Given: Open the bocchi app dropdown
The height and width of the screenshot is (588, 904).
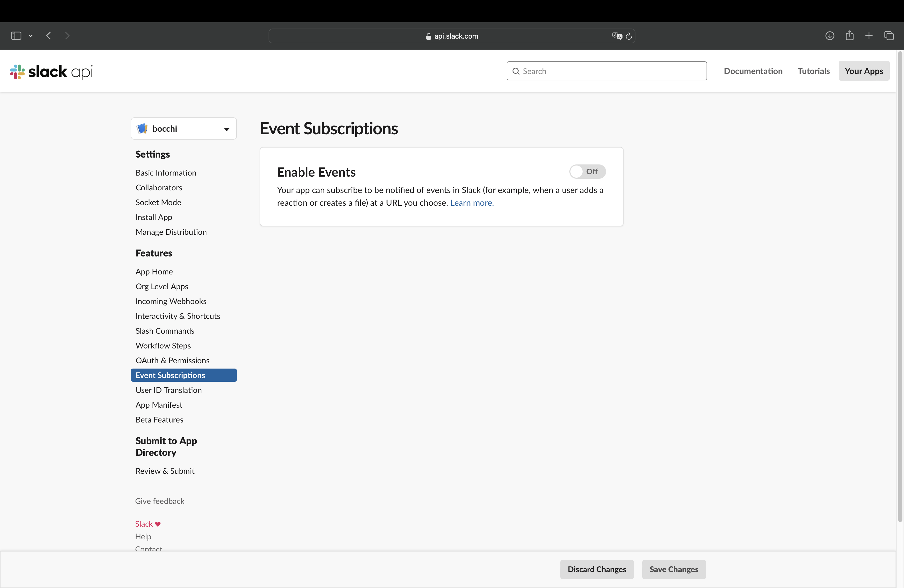Looking at the screenshot, I should tap(227, 129).
